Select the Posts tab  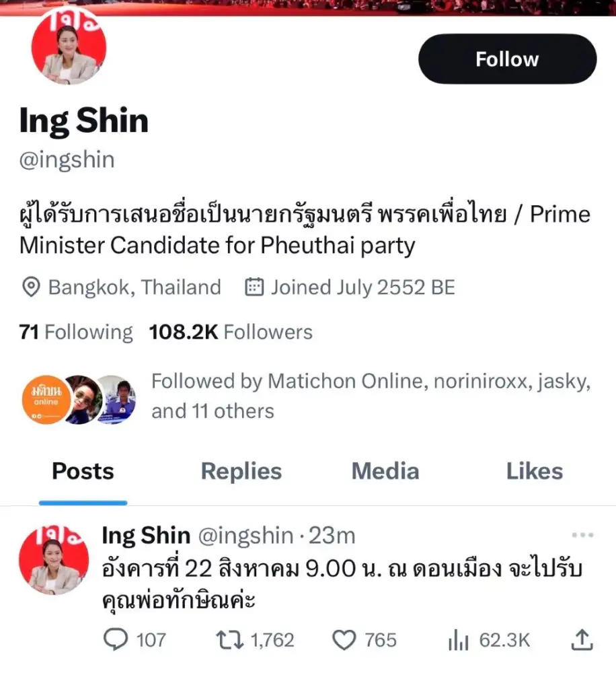(83, 471)
